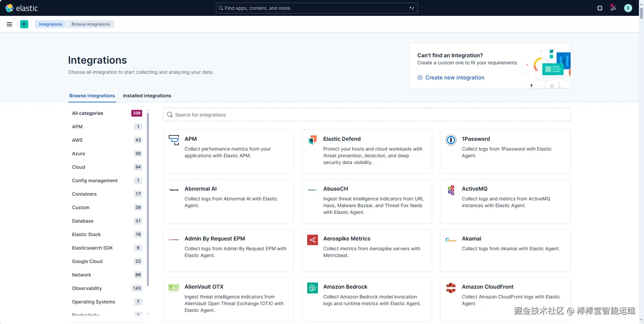Open the user account avatar E
The height and width of the screenshot is (324, 644).
[628, 8]
